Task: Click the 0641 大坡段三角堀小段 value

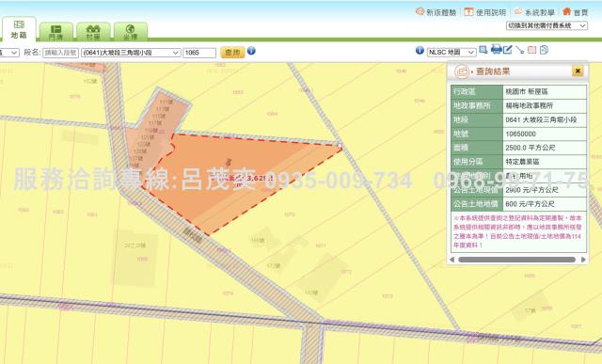Action: (x=541, y=119)
